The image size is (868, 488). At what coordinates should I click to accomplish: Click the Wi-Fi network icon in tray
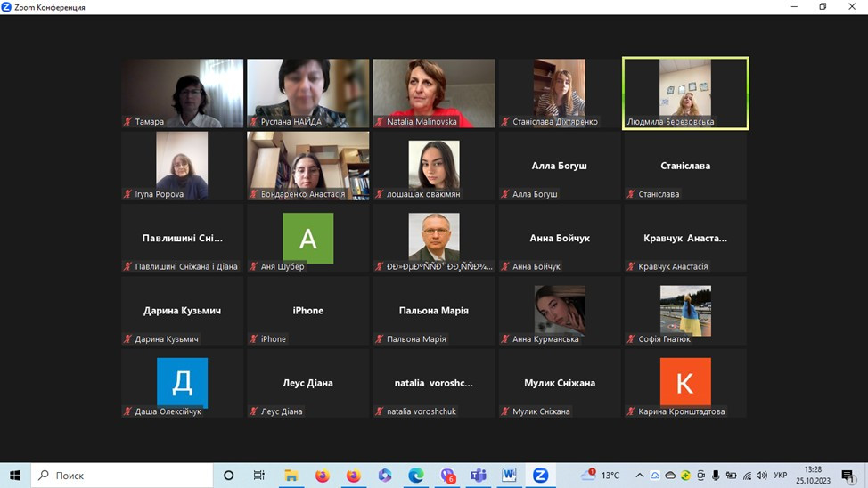(748, 476)
